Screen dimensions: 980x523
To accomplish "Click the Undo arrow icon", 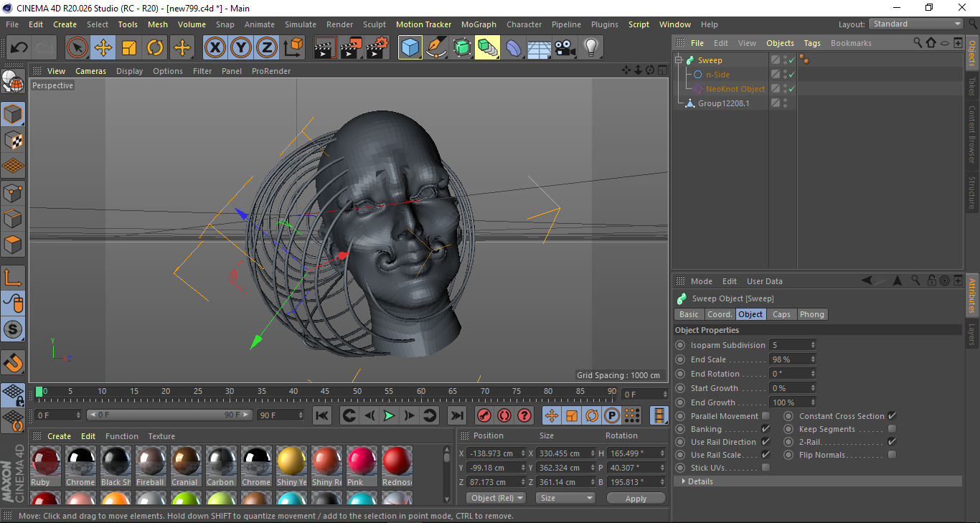I will pyautogui.click(x=19, y=48).
